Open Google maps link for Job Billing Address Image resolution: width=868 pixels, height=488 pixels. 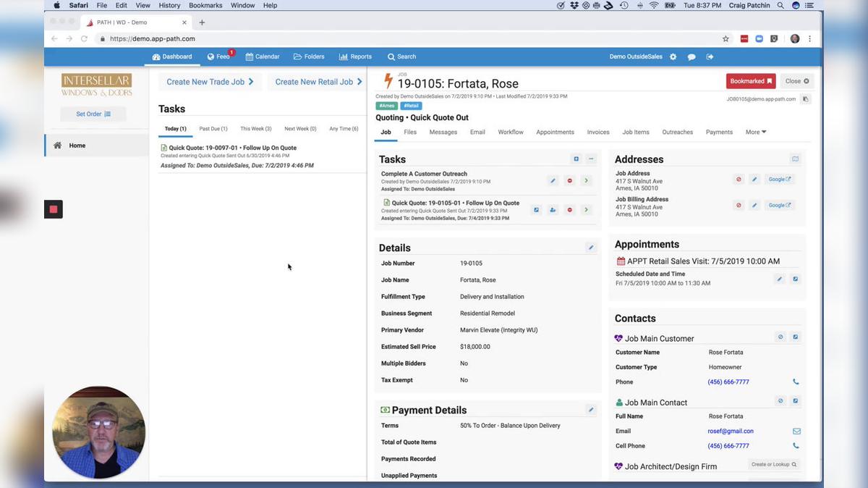tap(780, 205)
